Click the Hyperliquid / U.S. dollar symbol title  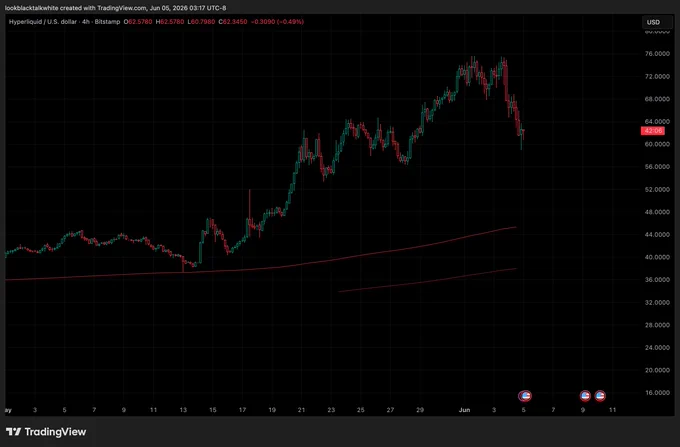(x=42, y=22)
